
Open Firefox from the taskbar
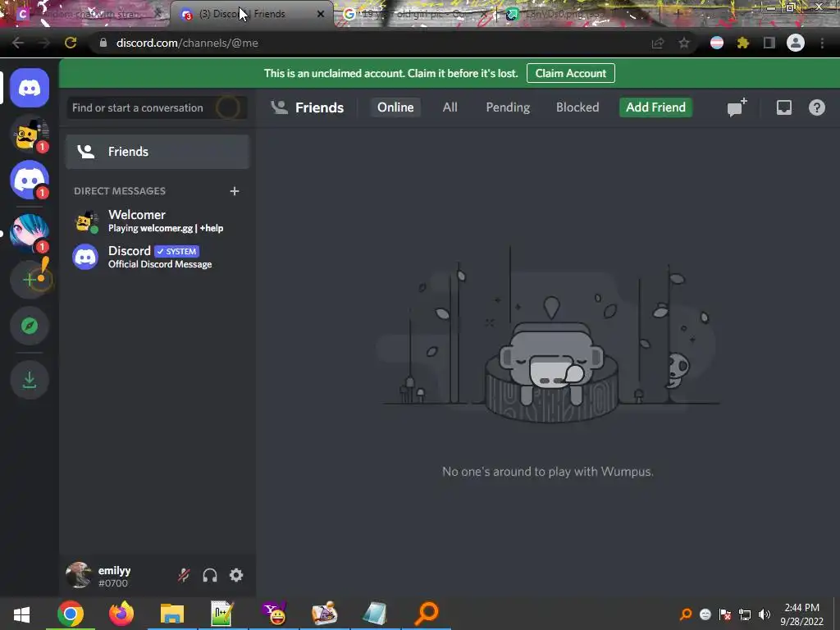pos(121,614)
